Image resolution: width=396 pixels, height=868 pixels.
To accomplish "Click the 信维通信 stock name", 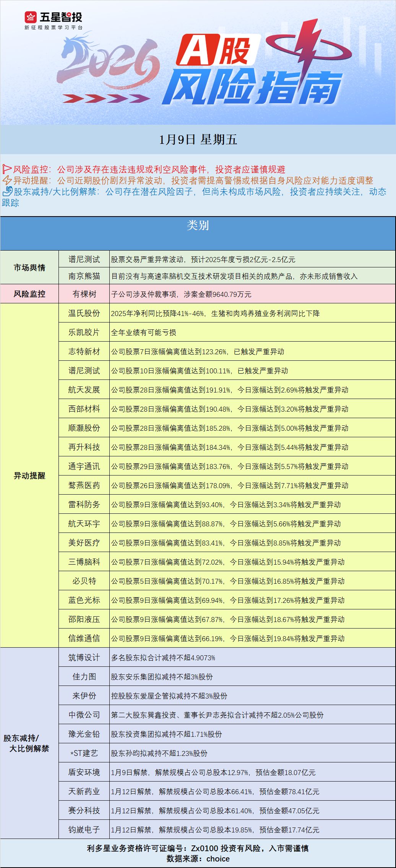I will 84,638.
